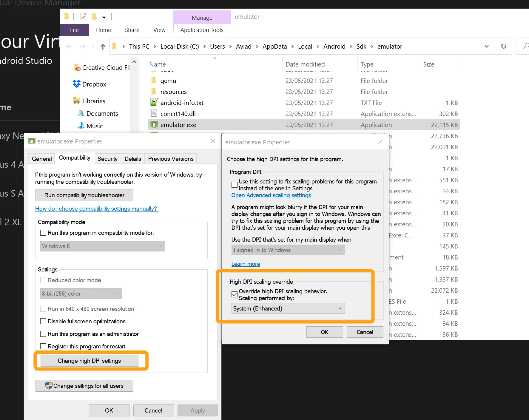Click Run compatibility troubleshooter button
529x420 pixels.
[84, 195]
